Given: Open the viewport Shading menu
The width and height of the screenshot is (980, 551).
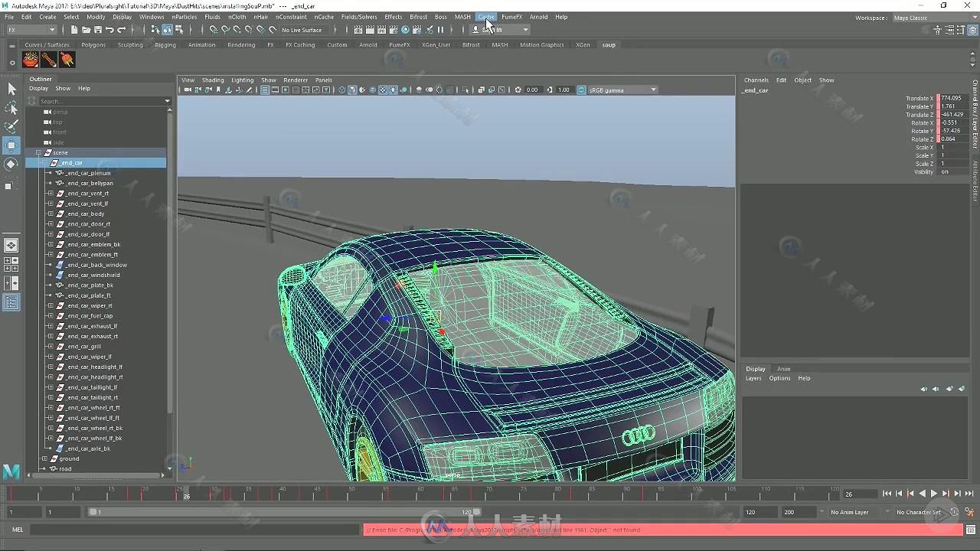Looking at the screenshot, I should (x=213, y=80).
